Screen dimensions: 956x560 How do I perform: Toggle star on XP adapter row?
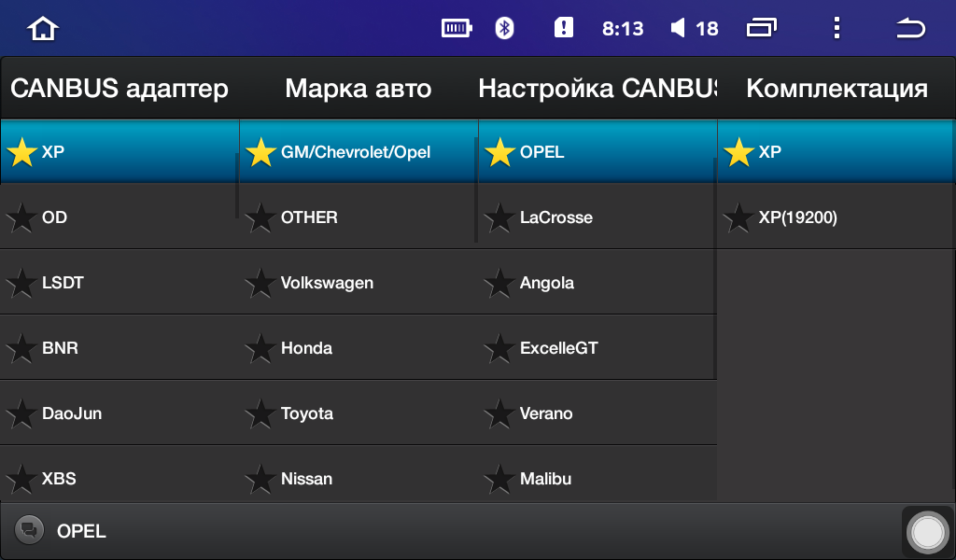click(22, 152)
